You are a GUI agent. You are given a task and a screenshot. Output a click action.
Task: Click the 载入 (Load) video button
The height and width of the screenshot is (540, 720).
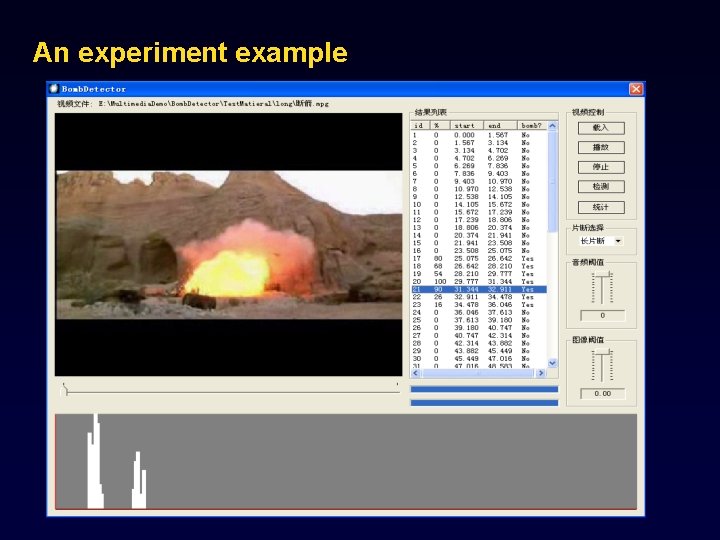pos(601,128)
